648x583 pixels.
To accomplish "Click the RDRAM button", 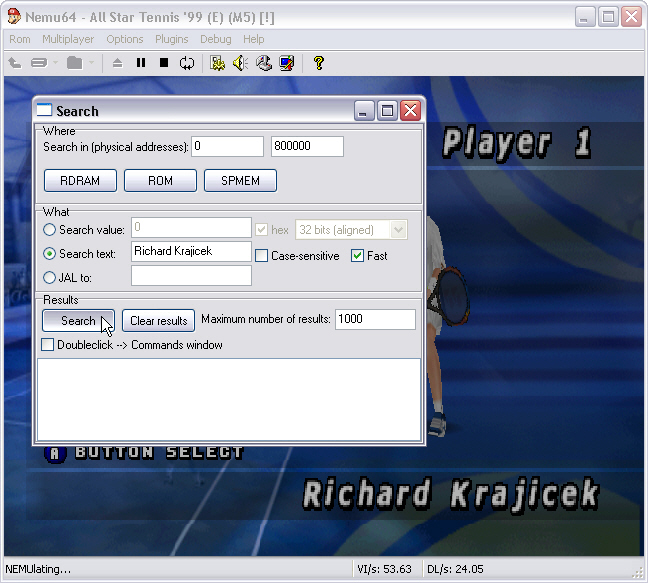I will tap(80, 181).
